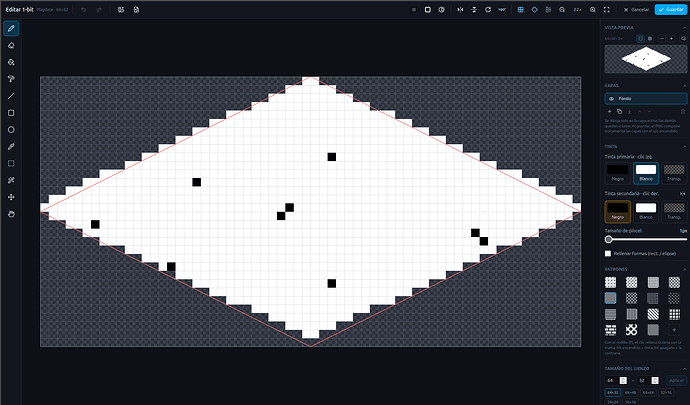Rotate the image using the rotate icon
Screen dimensions: 690x405
coord(488,10)
